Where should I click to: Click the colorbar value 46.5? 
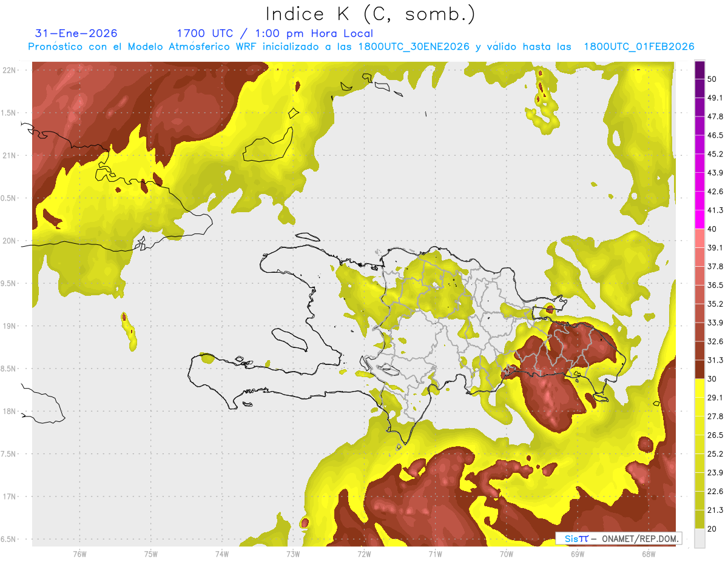(715, 135)
